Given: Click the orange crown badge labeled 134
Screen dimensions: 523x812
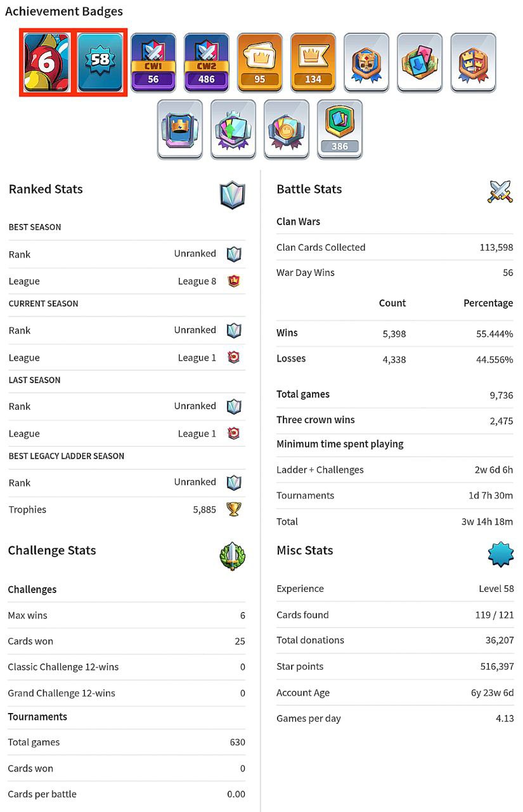Looking at the screenshot, I should (313, 62).
